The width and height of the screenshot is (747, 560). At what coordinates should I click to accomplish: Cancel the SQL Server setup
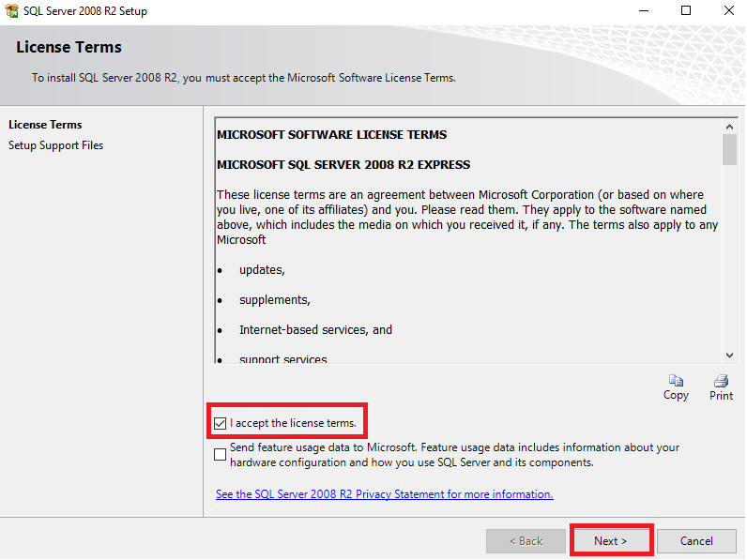coord(696,541)
